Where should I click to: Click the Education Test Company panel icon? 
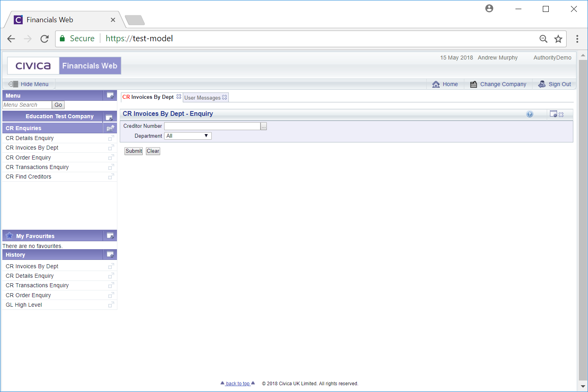[109, 117]
